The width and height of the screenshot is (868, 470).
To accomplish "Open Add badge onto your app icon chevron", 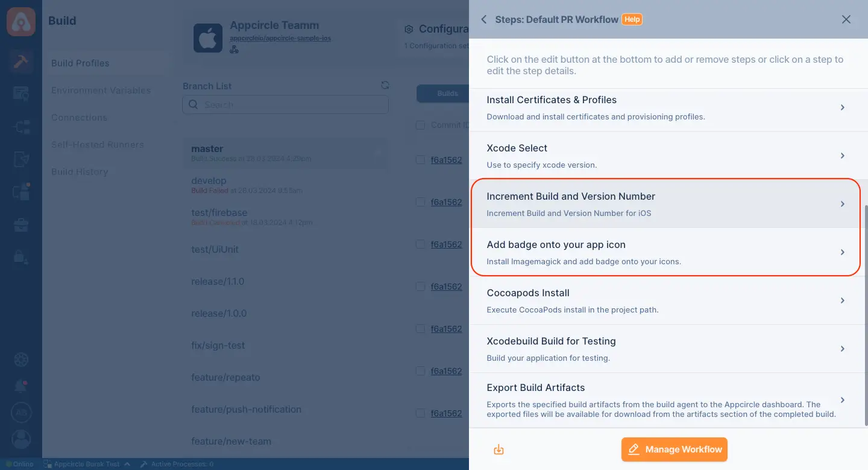I will 843,252.
